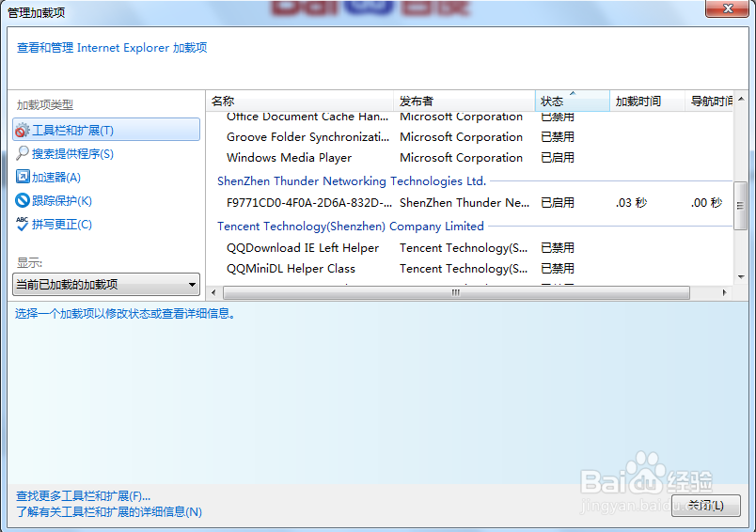The image size is (756, 532).
Task: Click the spelling correction ABC icon
Action: [23, 224]
